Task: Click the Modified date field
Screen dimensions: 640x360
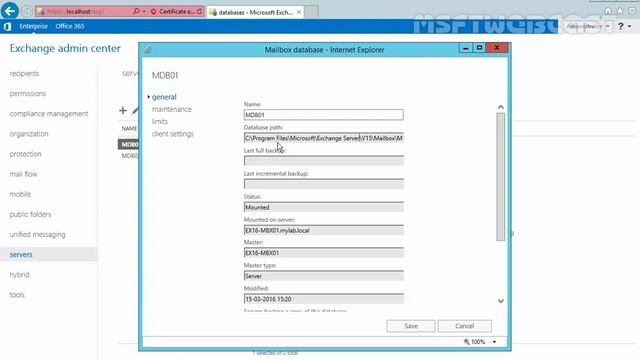Action: pyautogui.click(x=324, y=299)
